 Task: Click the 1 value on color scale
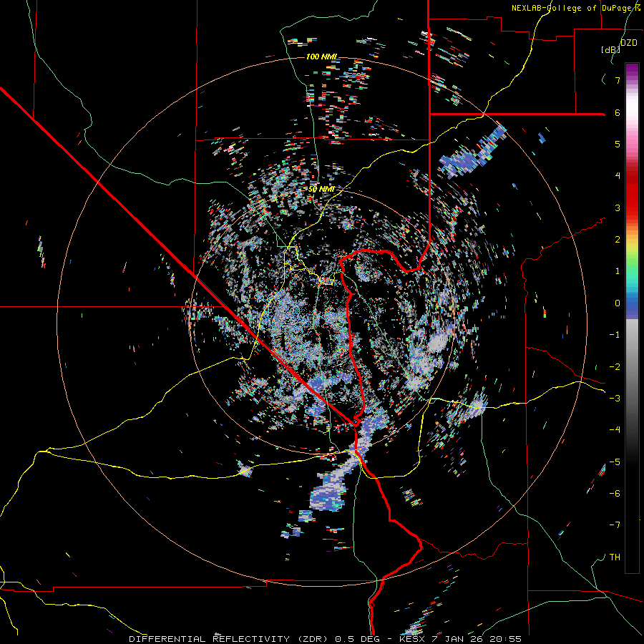pos(618,270)
